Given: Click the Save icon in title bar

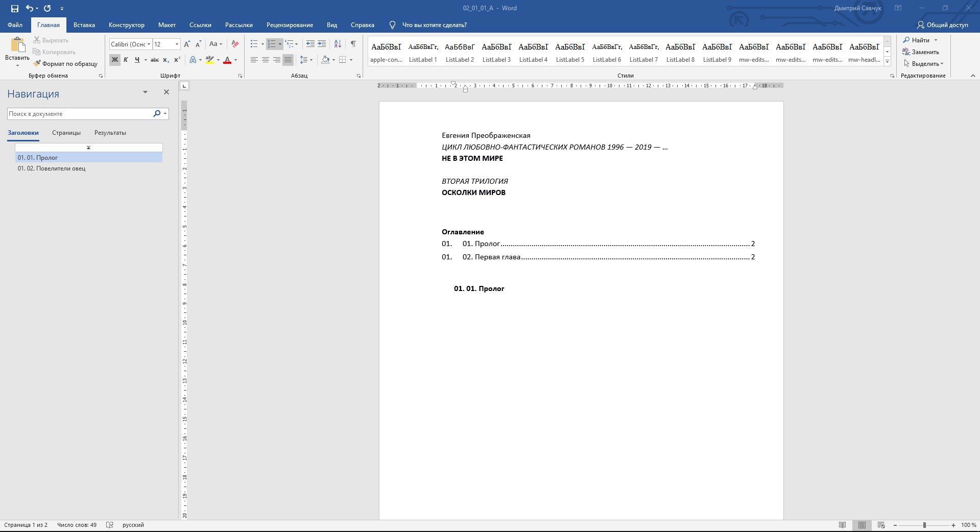Looking at the screenshot, I should click(x=14, y=8).
